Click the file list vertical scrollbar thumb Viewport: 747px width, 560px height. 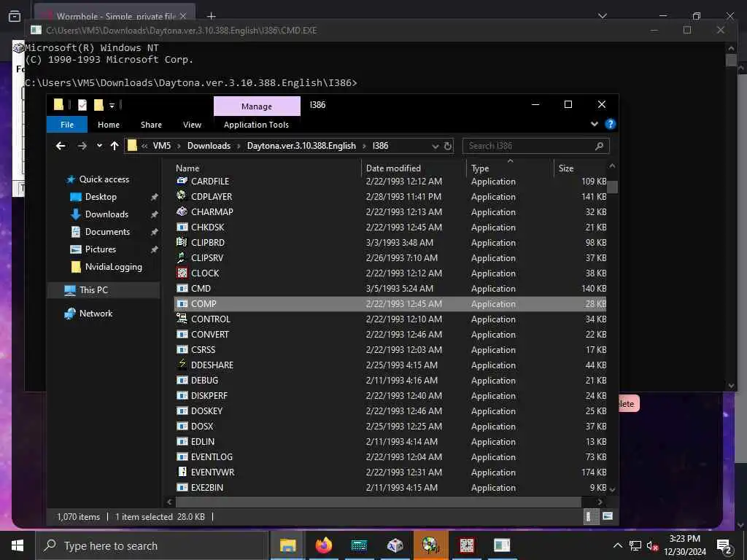[612, 187]
